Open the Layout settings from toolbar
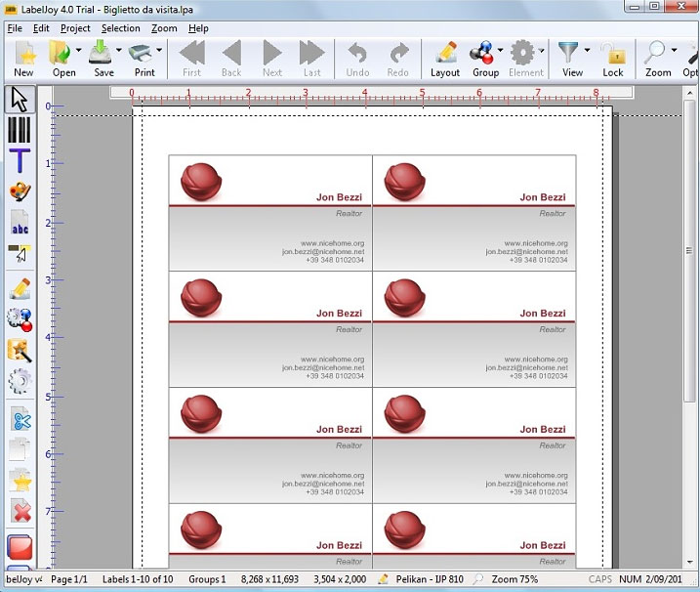 click(445, 59)
